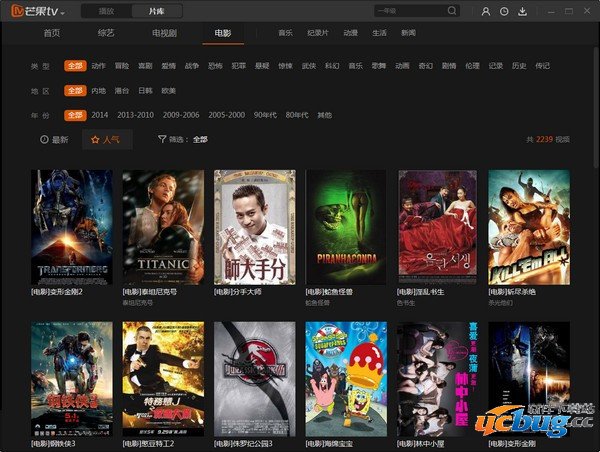Viewport: 600px width, 452px height.
Task: Open the downloads icon in title bar
Action: (522, 11)
